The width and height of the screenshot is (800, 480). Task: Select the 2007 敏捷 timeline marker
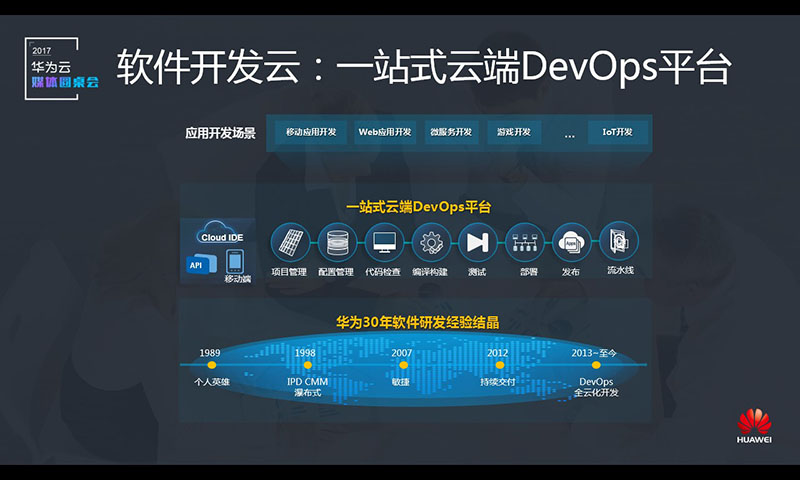tap(403, 365)
